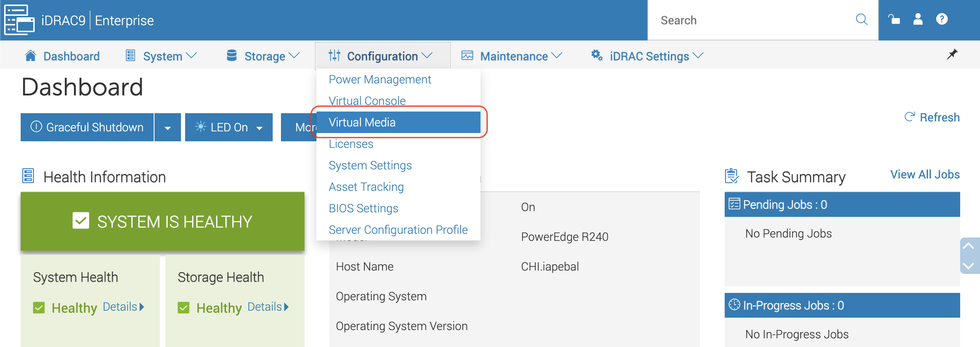The image size is (980, 347).
Task: Collapse the Configuration menu
Action: tap(382, 56)
